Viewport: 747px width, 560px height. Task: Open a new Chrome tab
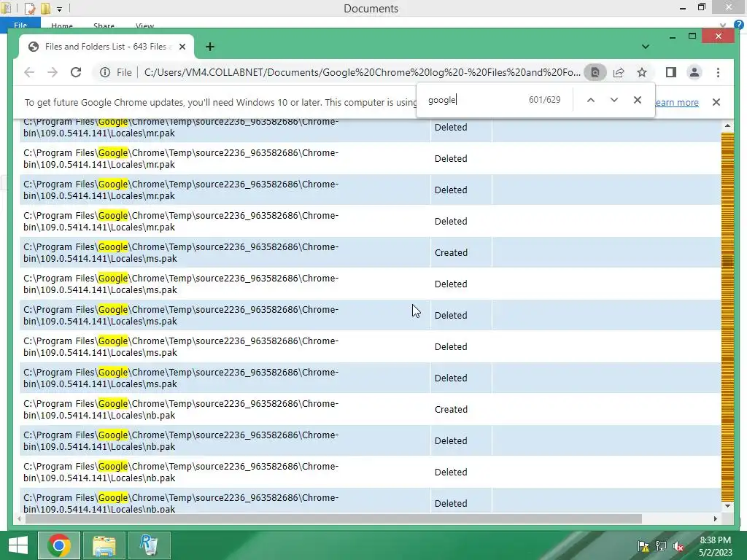pyautogui.click(x=210, y=47)
